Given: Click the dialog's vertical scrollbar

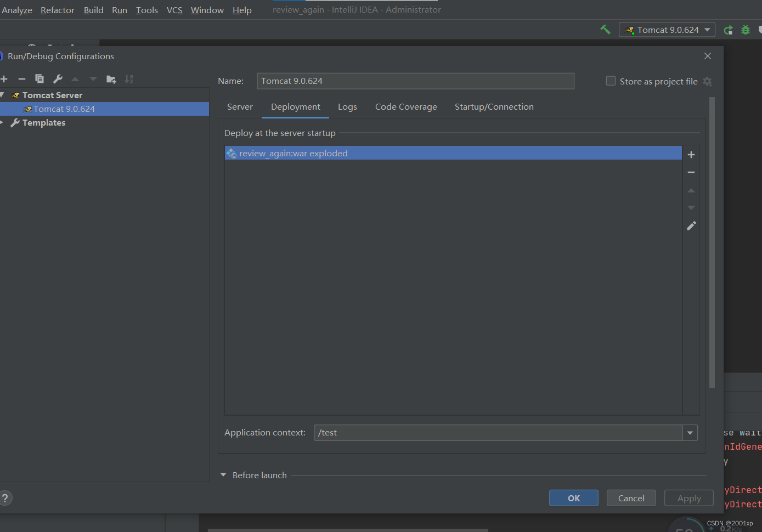Looking at the screenshot, I should click(x=712, y=242).
